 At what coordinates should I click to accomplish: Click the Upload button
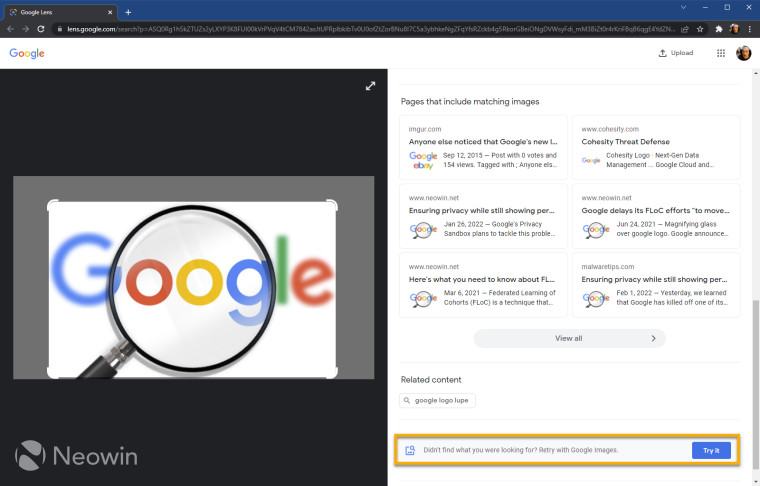tap(676, 53)
